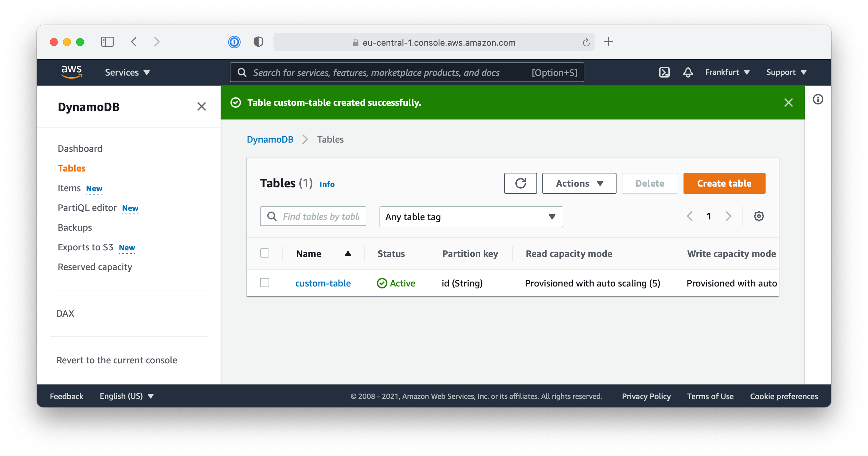Click Revert to the current console
This screenshot has height=456, width=868.
117,360
